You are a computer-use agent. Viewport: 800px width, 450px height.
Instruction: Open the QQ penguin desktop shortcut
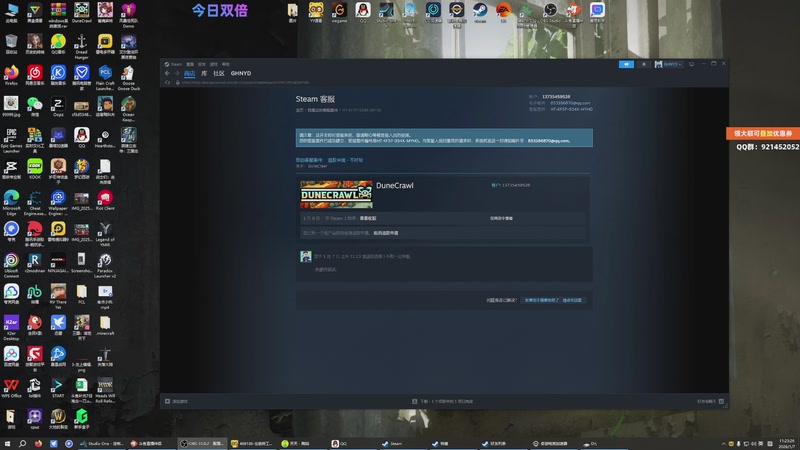[x=82, y=138]
